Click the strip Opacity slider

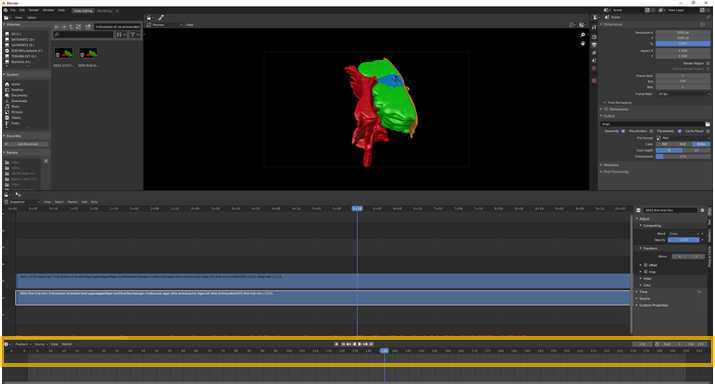click(683, 240)
